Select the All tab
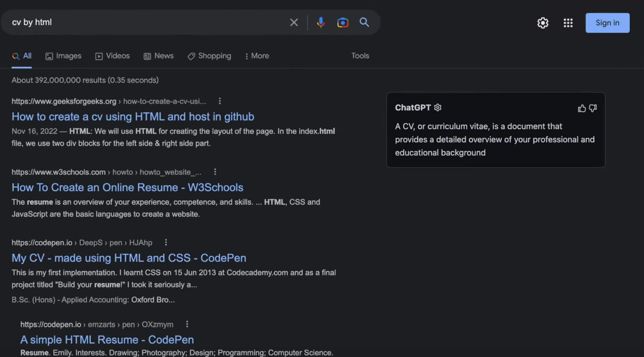Image resolution: width=644 pixels, height=357 pixels. point(22,56)
